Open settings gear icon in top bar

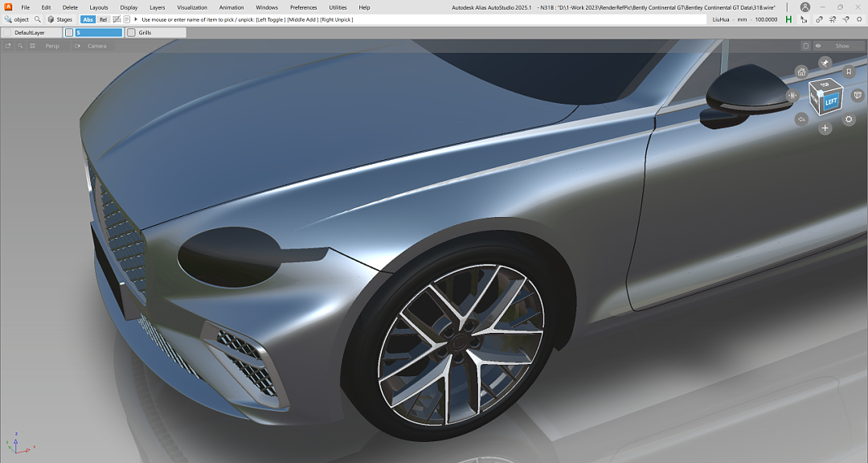pos(860,19)
